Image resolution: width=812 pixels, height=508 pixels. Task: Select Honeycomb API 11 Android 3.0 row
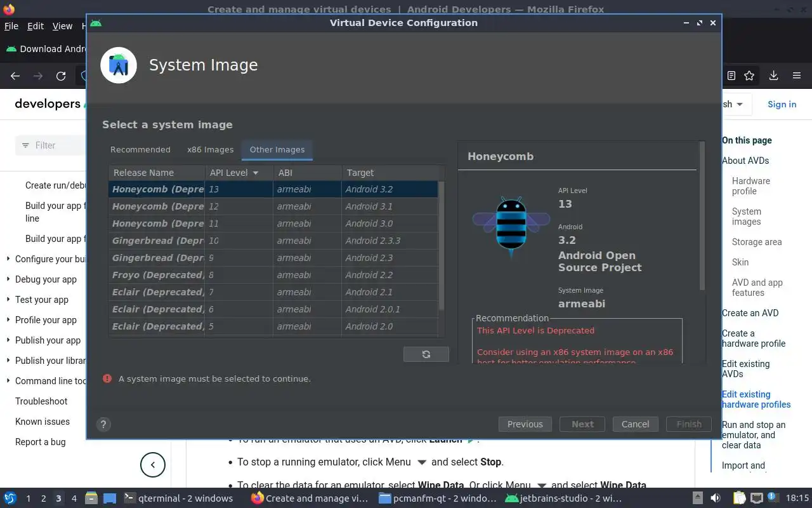tap(273, 224)
